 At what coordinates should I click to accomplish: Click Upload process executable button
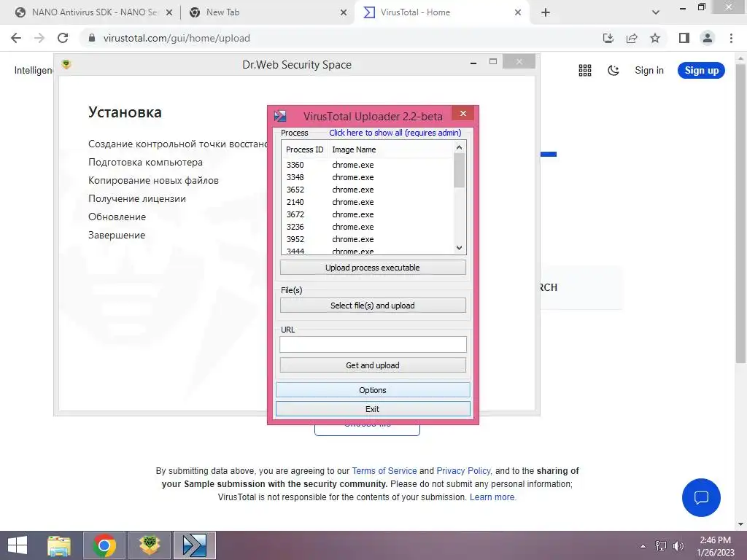[x=373, y=268]
